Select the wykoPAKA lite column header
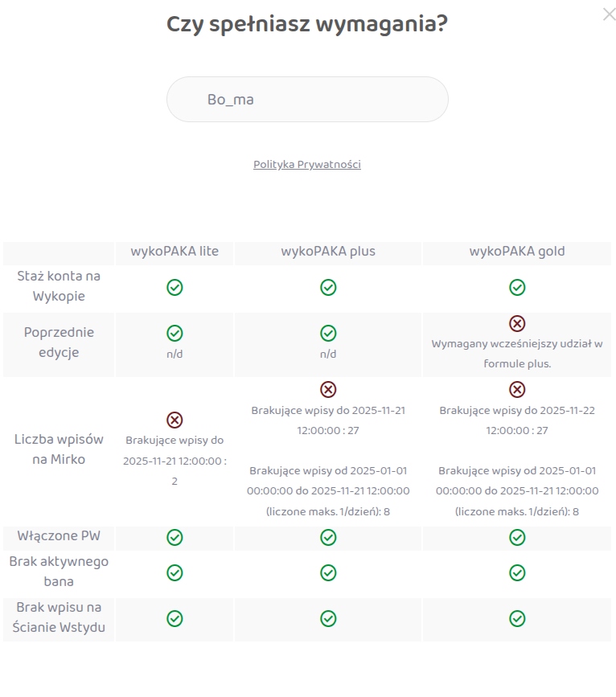 [175, 252]
